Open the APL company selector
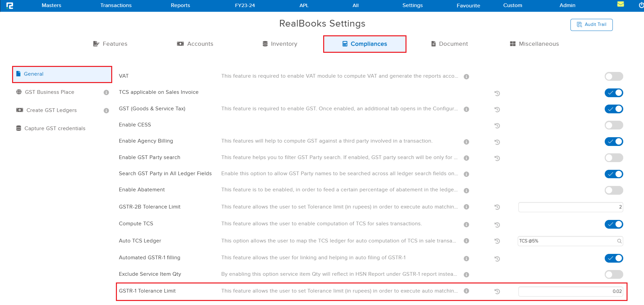 pyautogui.click(x=304, y=5)
